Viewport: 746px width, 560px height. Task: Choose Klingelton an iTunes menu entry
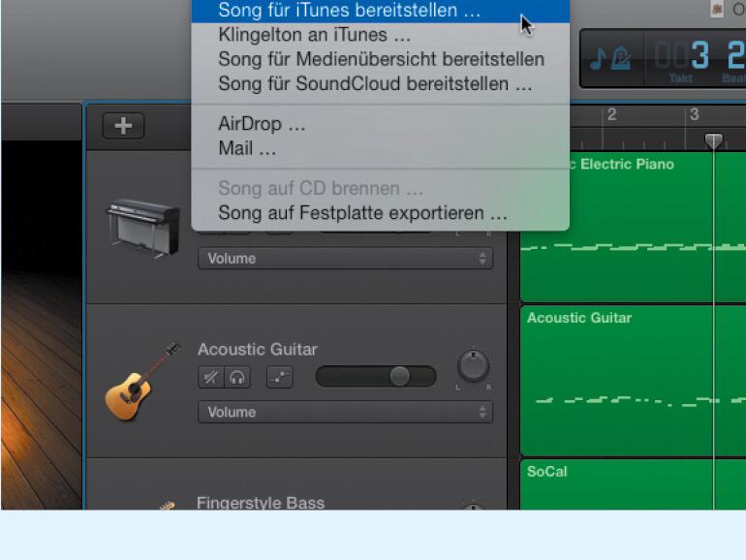click(x=315, y=35)
